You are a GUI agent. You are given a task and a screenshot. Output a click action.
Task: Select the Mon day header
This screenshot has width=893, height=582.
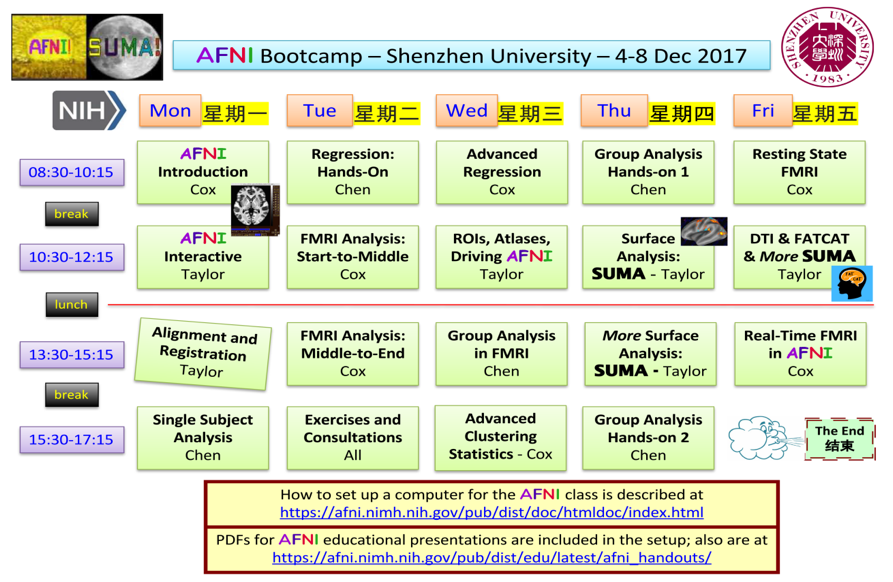point(170,111)
